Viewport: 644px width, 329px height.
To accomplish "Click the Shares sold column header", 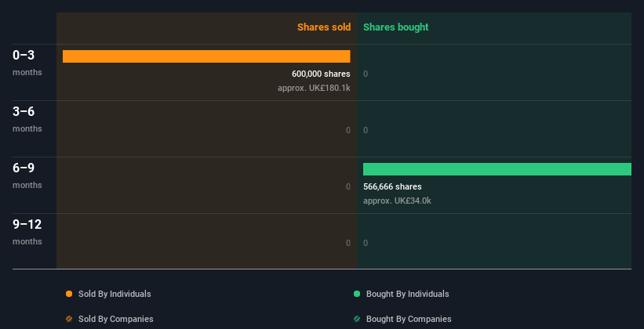I will click(x=324, y=27).
